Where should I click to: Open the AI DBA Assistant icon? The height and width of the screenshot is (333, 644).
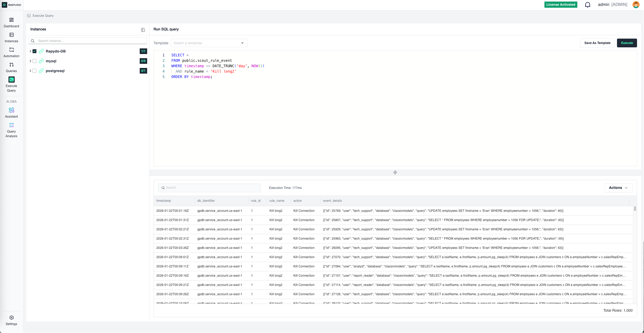tap(11, 110)
